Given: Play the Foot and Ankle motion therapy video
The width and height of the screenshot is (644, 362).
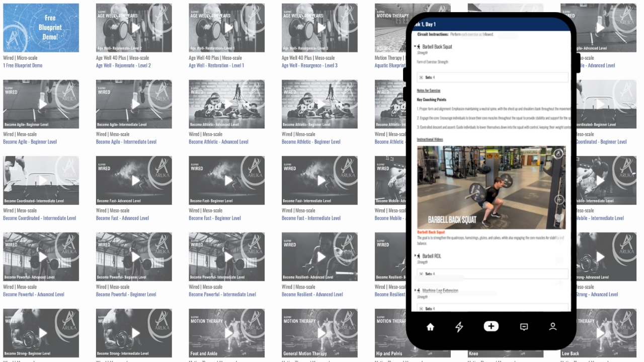Looking at the screenshot, I should 228,333.
